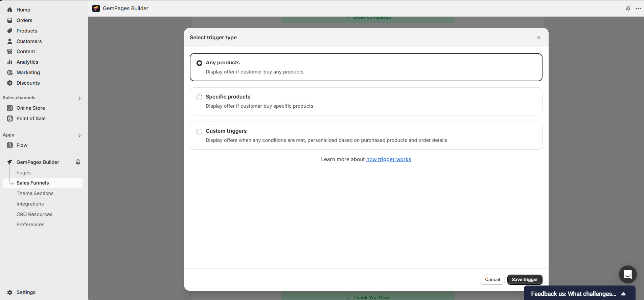Select the Any products radio option
This screenshot has height=300, width=644.
(x=200, y=63)
